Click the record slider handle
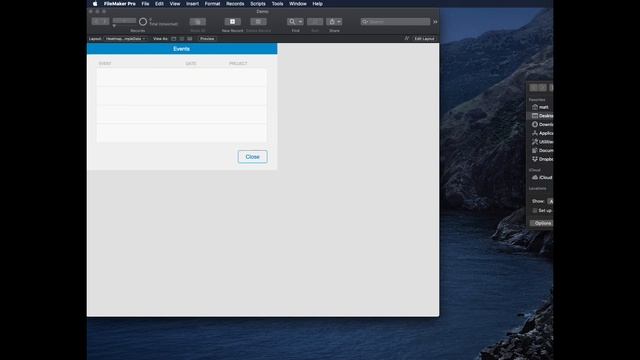 114,26
